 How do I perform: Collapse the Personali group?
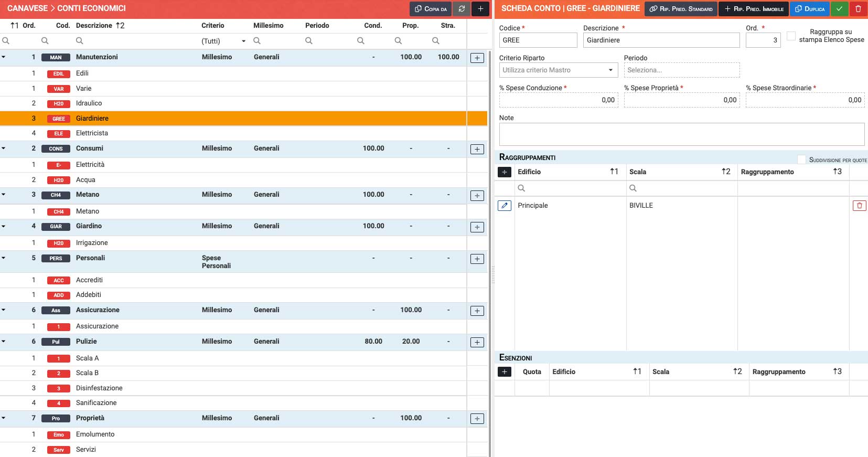[4, 258]
